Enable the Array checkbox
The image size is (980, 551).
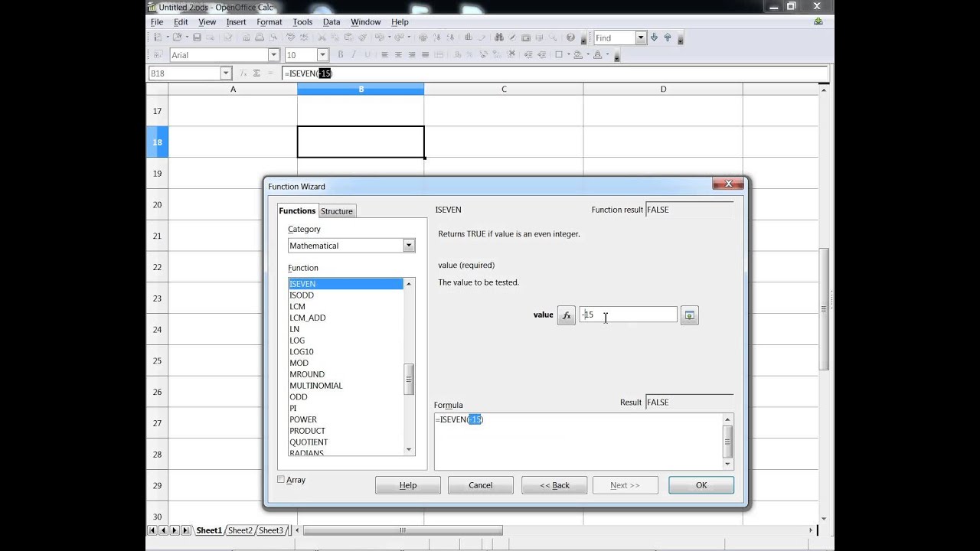281,479
